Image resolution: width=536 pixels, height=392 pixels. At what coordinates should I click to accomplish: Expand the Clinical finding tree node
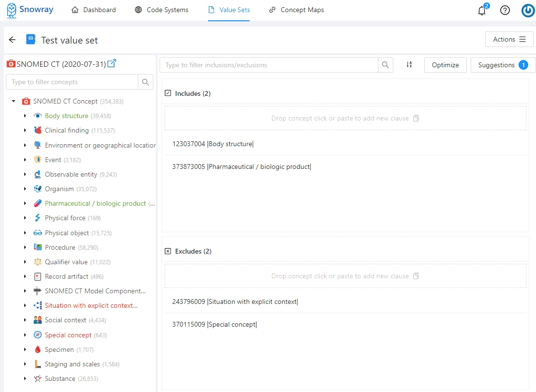pos(25,131)
